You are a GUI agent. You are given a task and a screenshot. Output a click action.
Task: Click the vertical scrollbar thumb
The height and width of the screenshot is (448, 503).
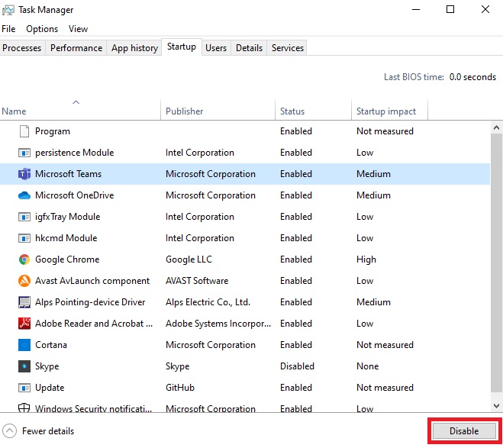click(x=496, y=263)
